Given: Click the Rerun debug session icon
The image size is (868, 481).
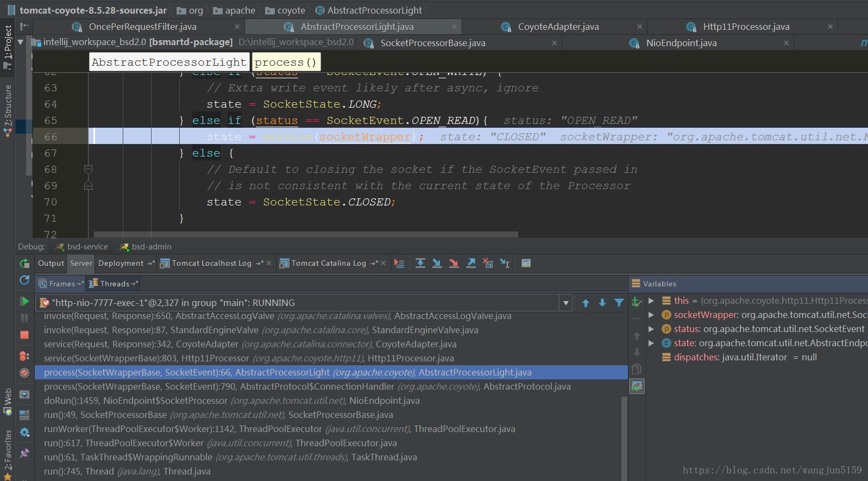Looking at the screenshot, I should tap(24, 264).
